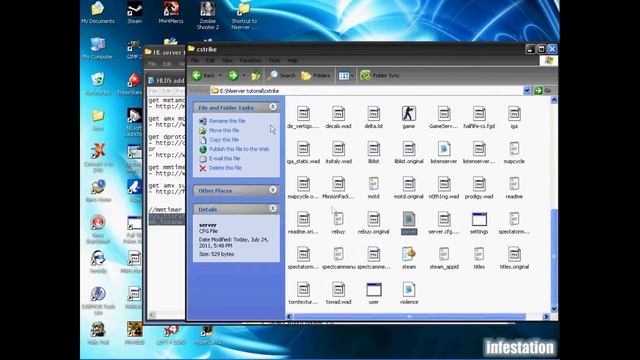This screenshot has width=640, height=360.
Task: Expand the address bar dropdown
Action: pyautogui.click(x=527, y=91)
